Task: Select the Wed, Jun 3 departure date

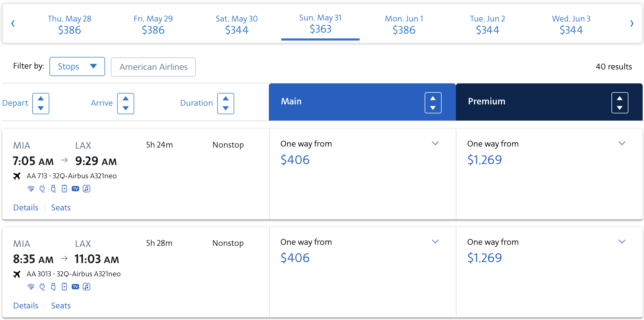Action: (571, 24)
